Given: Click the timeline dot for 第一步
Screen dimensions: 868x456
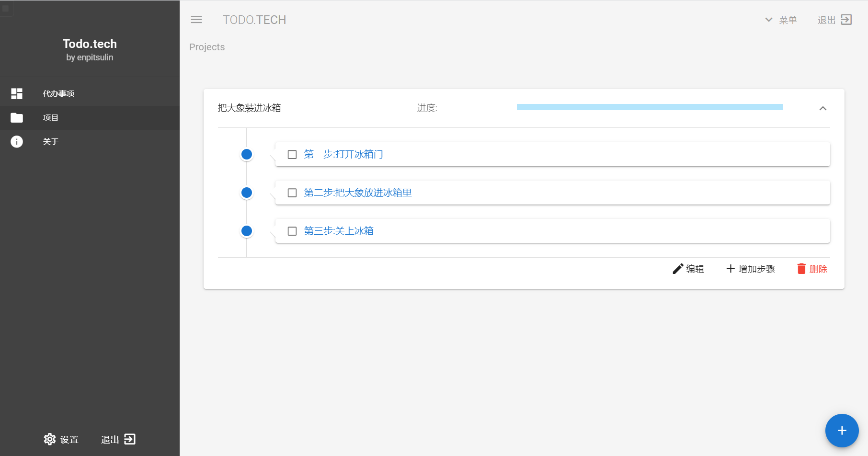Looking at the screenshot, I should tap(247, 154).
